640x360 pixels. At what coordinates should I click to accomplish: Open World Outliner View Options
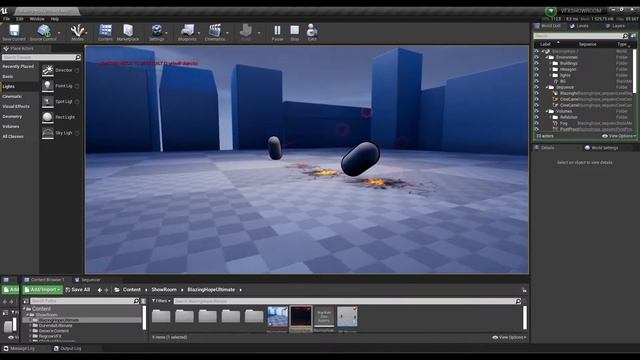click(619, 136)
